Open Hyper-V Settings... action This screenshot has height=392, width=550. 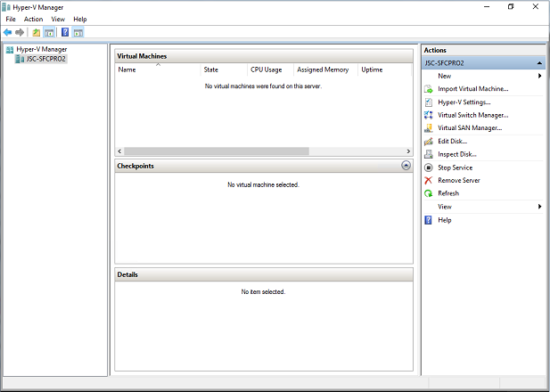(464, 102)
